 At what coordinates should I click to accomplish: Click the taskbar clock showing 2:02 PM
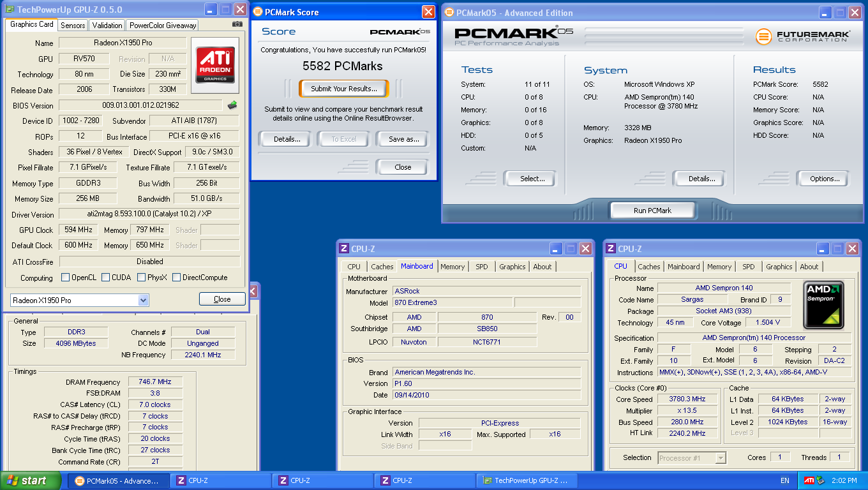pyautogui.click(x=844, y=480)
